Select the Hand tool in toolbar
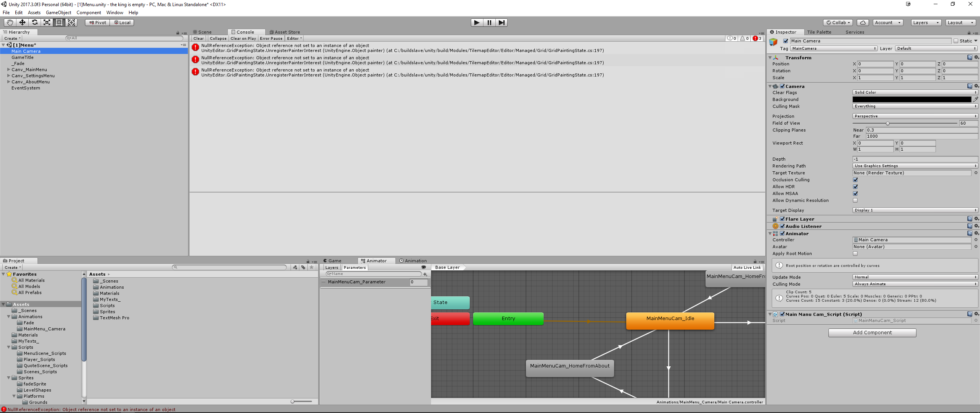 click(10, 23)
